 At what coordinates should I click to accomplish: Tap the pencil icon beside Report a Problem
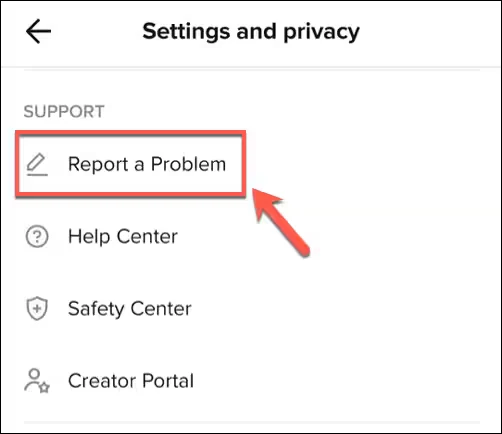point(37,165)
